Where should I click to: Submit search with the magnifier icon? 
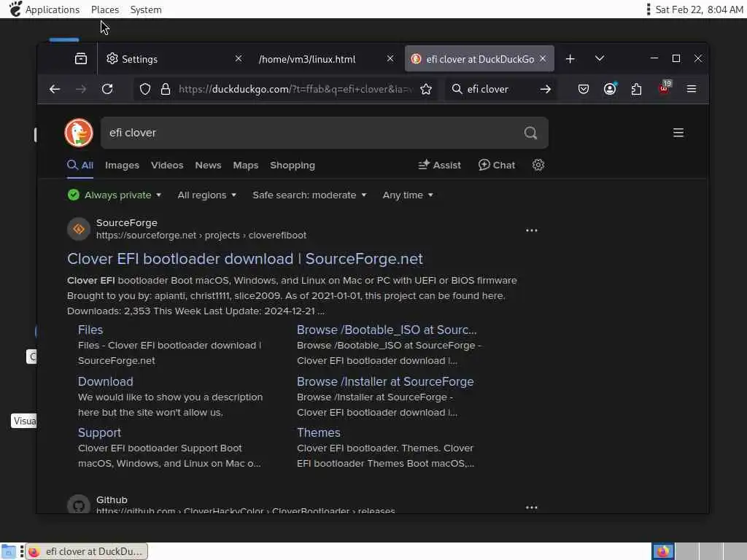(x=530, y=133)
